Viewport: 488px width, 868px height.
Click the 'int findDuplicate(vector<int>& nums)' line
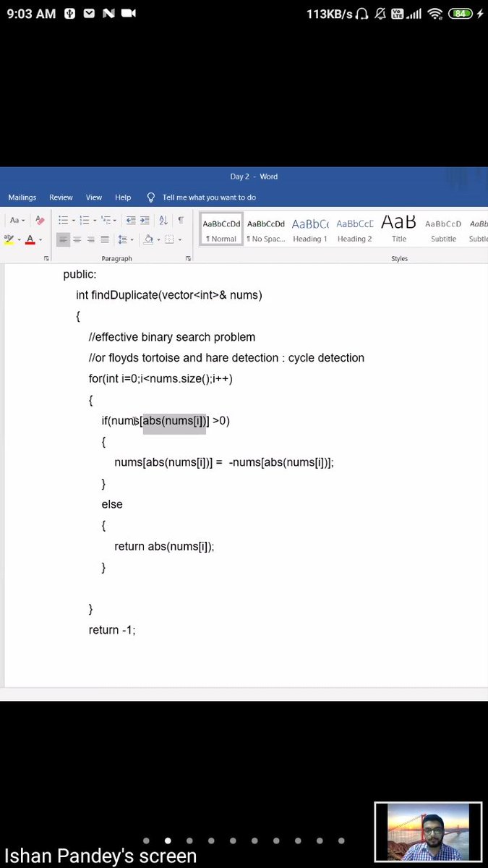pos(169,295)
